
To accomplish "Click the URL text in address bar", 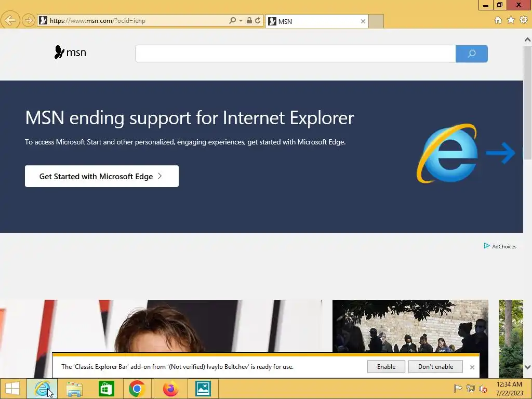I will pyautogui.click(x=97, y=21).
